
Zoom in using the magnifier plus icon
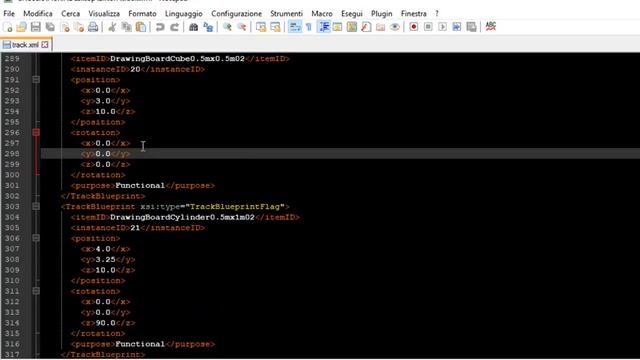[227, 27]
